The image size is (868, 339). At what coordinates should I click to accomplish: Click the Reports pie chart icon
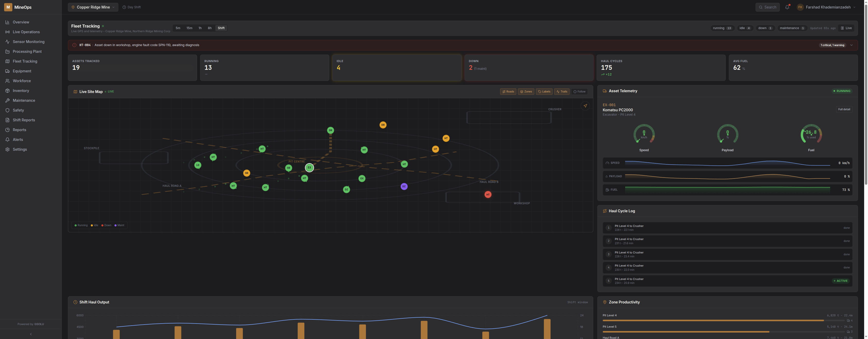coord(7,130)
